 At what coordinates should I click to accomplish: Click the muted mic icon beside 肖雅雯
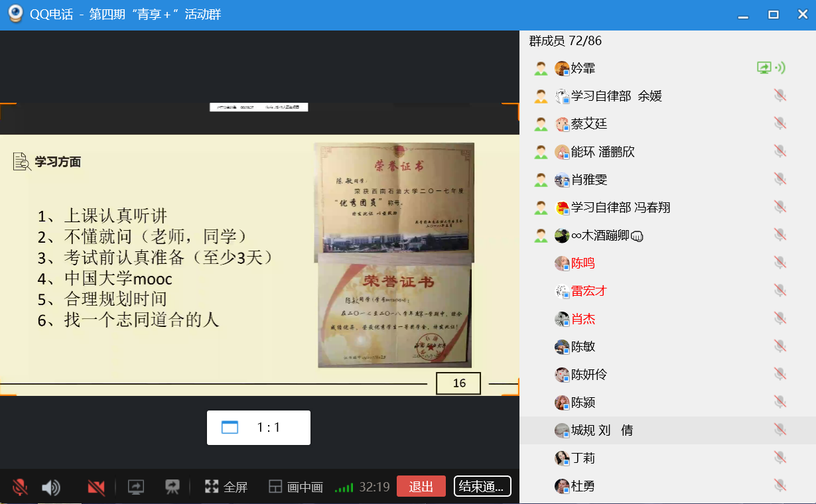click(780, 180)
